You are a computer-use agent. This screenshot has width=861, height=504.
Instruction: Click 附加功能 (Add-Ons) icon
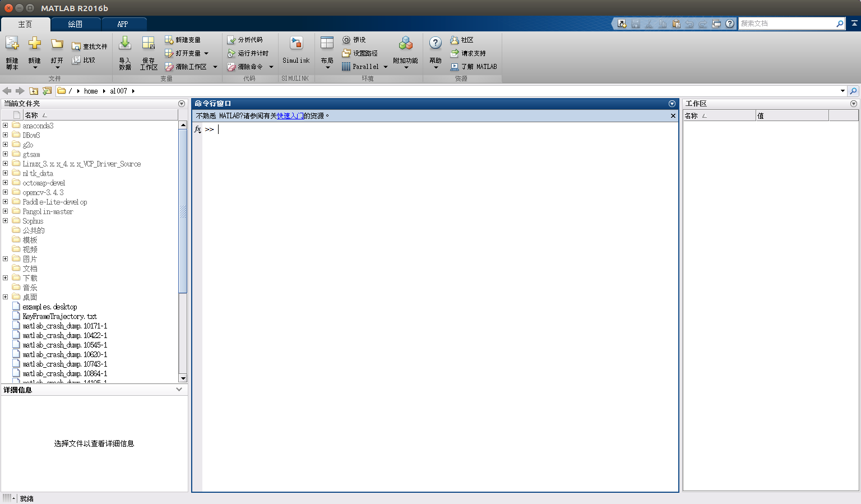click(406, 43)
